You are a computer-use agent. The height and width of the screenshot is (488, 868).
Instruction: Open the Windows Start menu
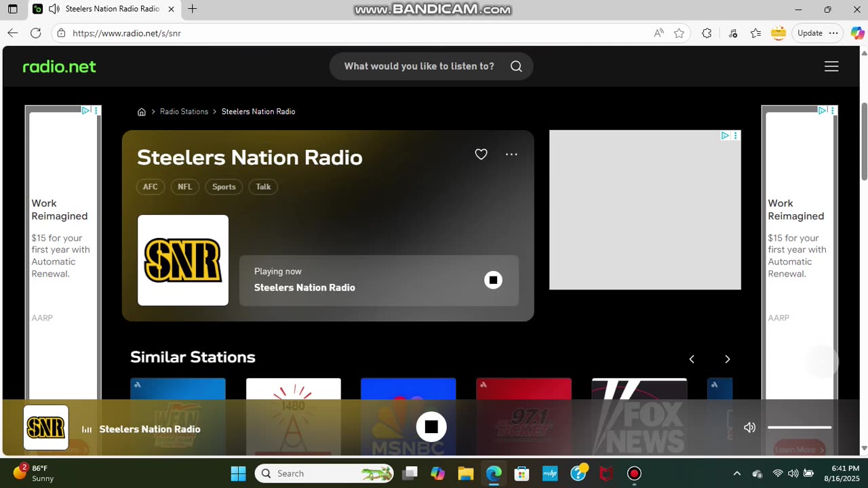click(238, 473)
